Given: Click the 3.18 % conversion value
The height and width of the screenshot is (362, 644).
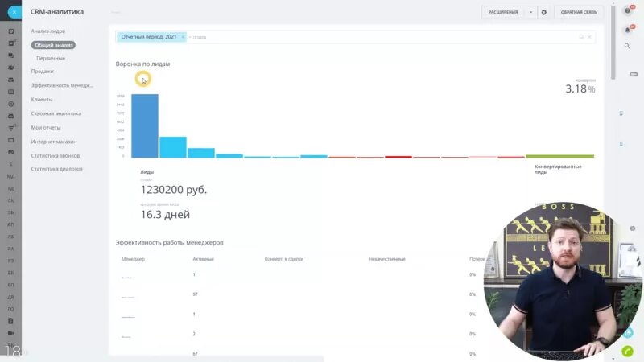Looking at the screenshot, I should [580, 88].
